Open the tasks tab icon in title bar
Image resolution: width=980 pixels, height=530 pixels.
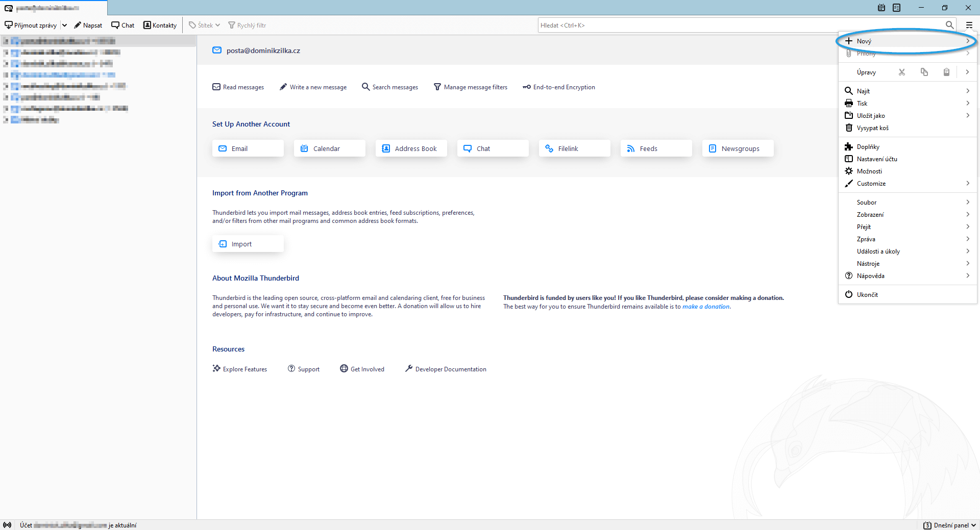897,8
